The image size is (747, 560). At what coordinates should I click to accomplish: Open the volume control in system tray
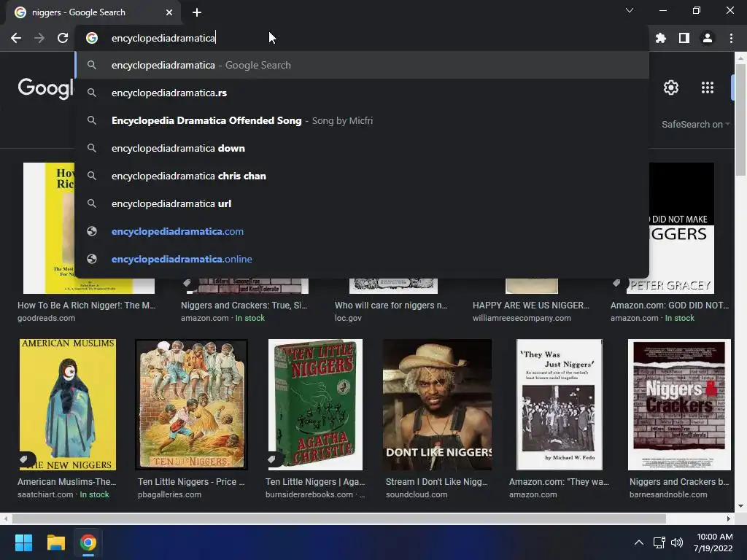point(676,542)
